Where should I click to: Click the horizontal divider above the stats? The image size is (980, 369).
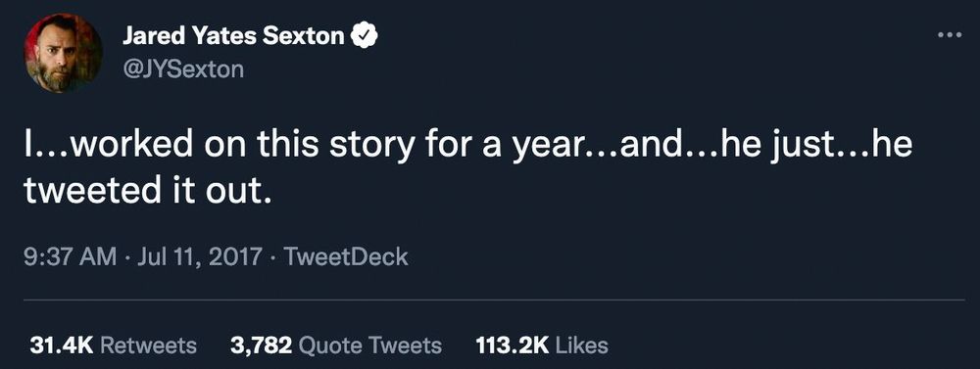click(494, 300)
